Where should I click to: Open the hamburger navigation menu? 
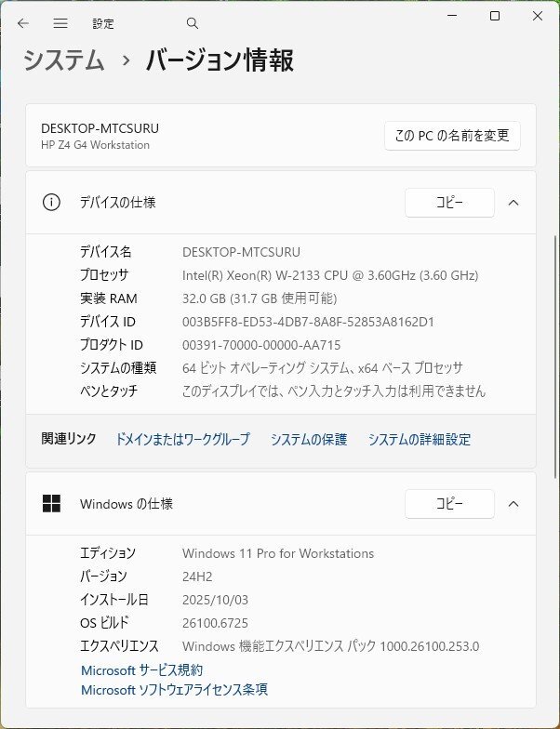pyautogui.click(x=60, y=23)
